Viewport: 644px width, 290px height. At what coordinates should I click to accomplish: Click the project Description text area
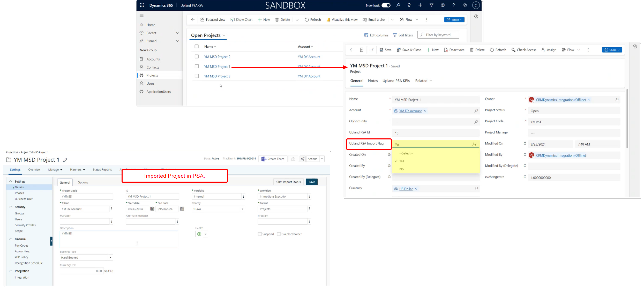[x=119, y=240]
